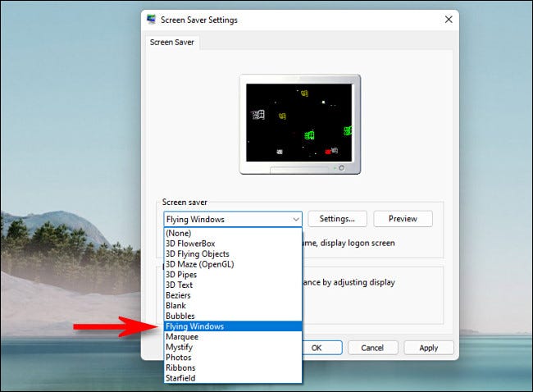This screenshot has width=533, height=392.
Task: Choose Bubbles in the dropdown list
Action: [233, 317]
